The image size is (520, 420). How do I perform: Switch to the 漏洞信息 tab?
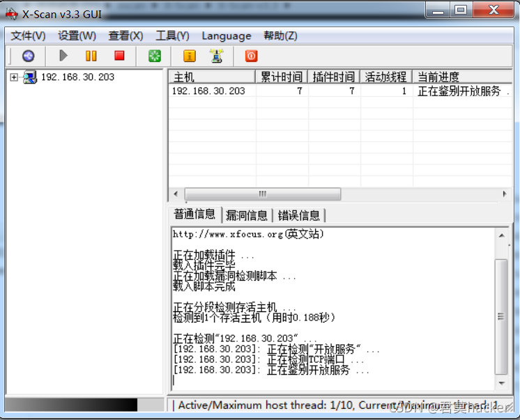pos(246,215)
